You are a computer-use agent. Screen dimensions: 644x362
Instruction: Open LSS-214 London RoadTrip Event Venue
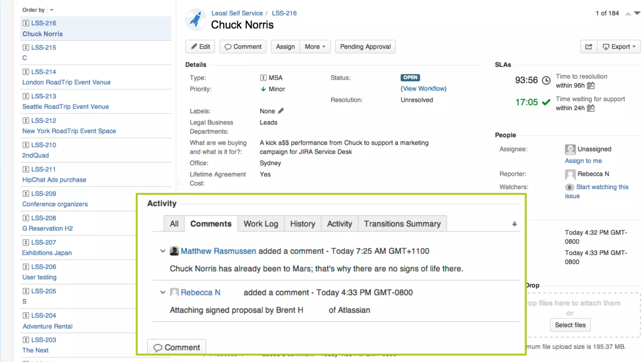pyautogui.click(x=66, y=82)
